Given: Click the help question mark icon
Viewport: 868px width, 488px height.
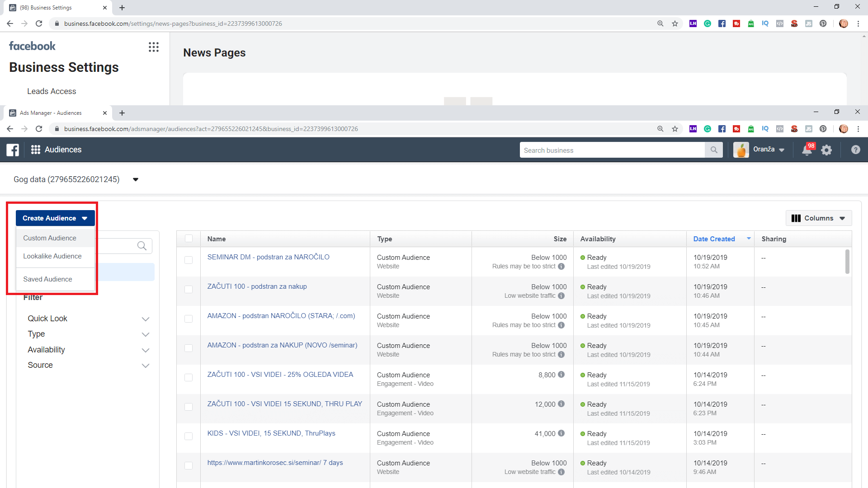Looking at the screenshot, I should [855, 150].
